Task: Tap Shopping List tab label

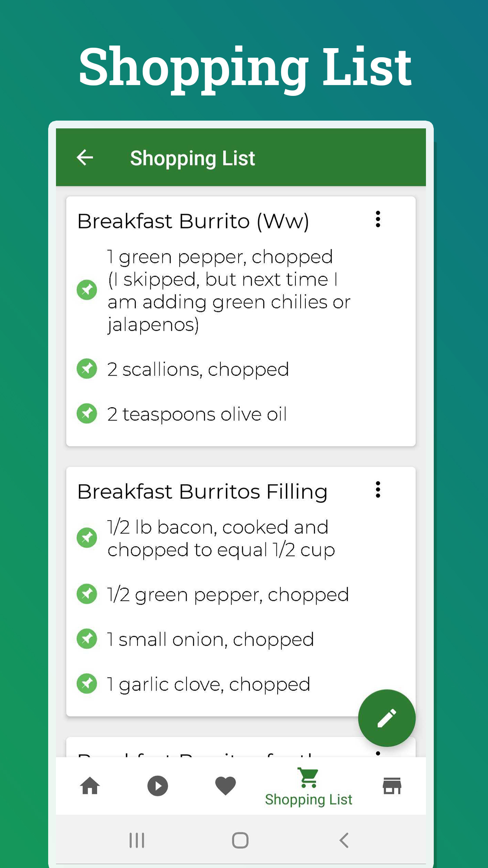Action: click(308, 799)
